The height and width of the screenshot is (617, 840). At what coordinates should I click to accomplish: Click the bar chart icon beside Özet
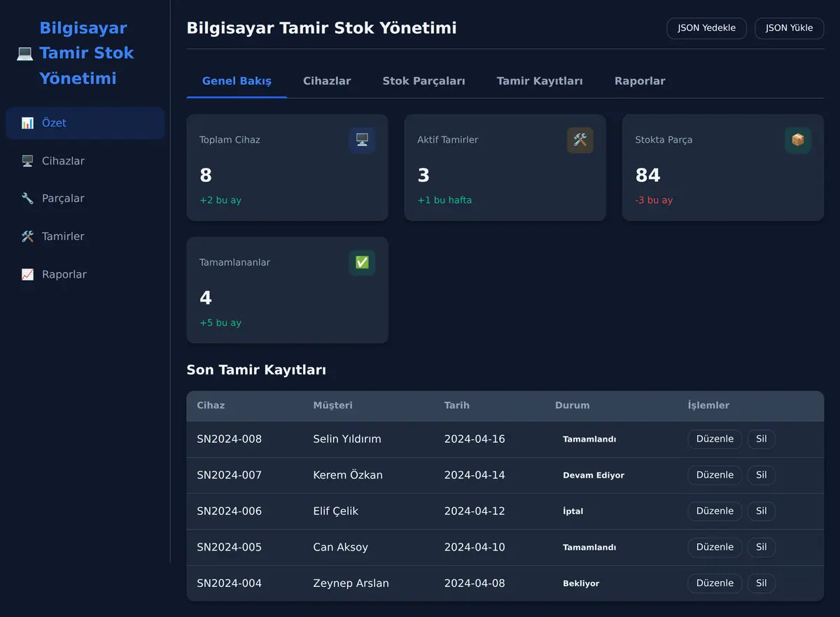[x=27, y=123]
